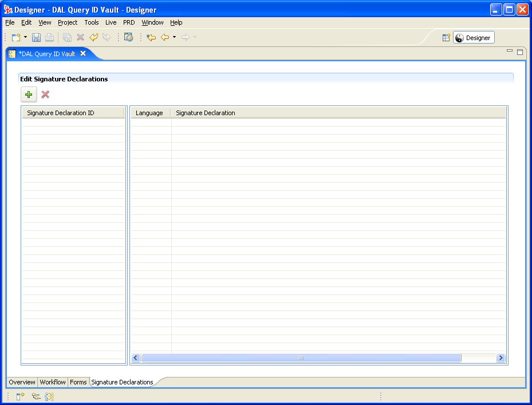Click the gray X delete declaration button
Image resolution: width=532 pixels, height=405 pixels.
[x=45, y=95]
